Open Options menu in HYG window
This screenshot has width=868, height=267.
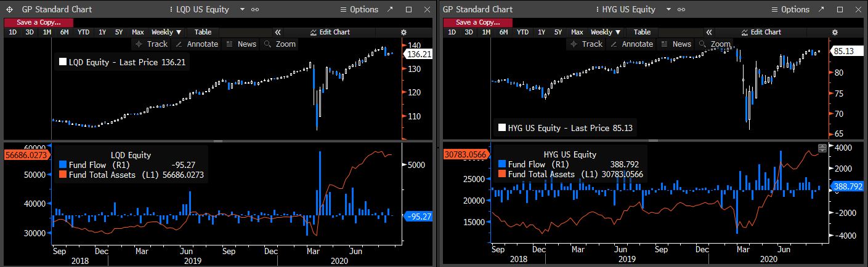pyautogui.click(x=792, y=9)
